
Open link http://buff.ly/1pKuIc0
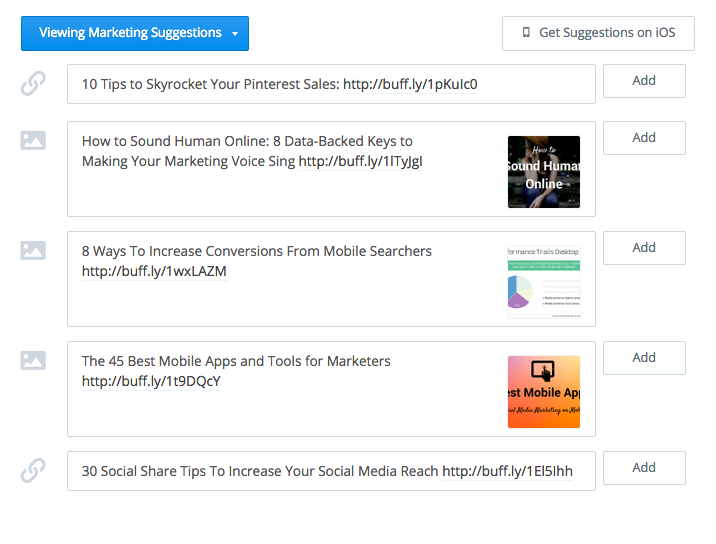click(x=410, y=85)
